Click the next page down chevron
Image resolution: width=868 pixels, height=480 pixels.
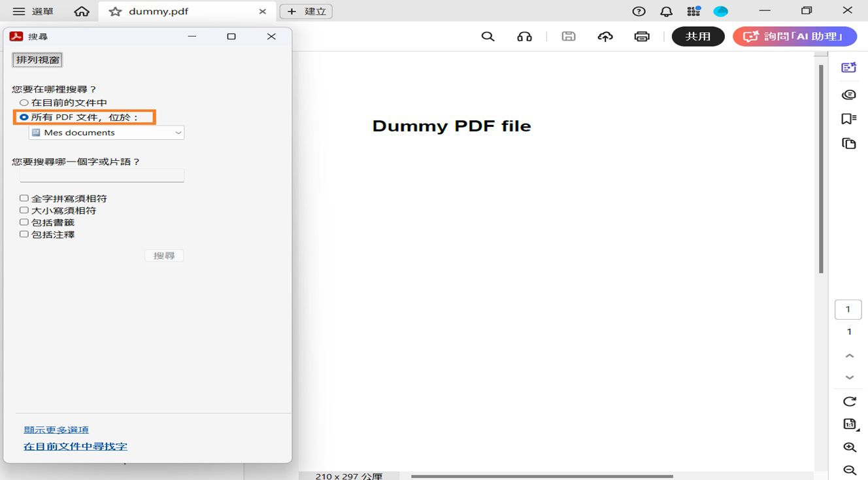(849, 377)
